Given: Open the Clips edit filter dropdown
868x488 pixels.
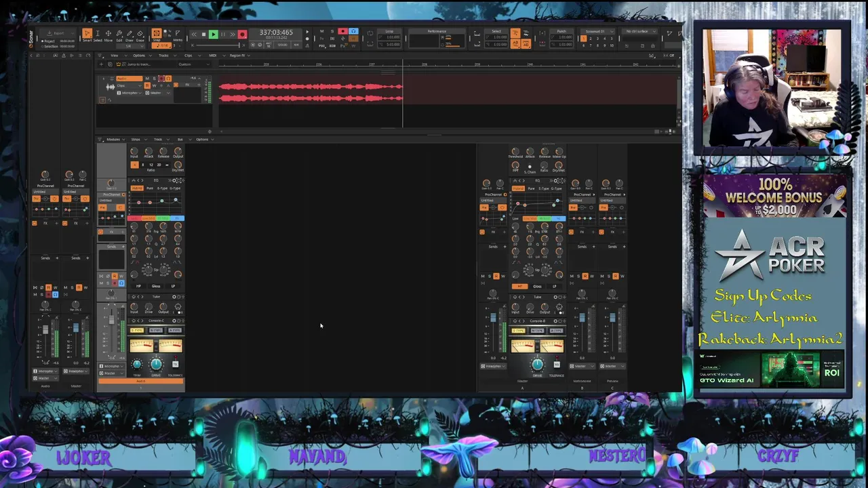Looking at the screenshot, I should click(130, 85).
